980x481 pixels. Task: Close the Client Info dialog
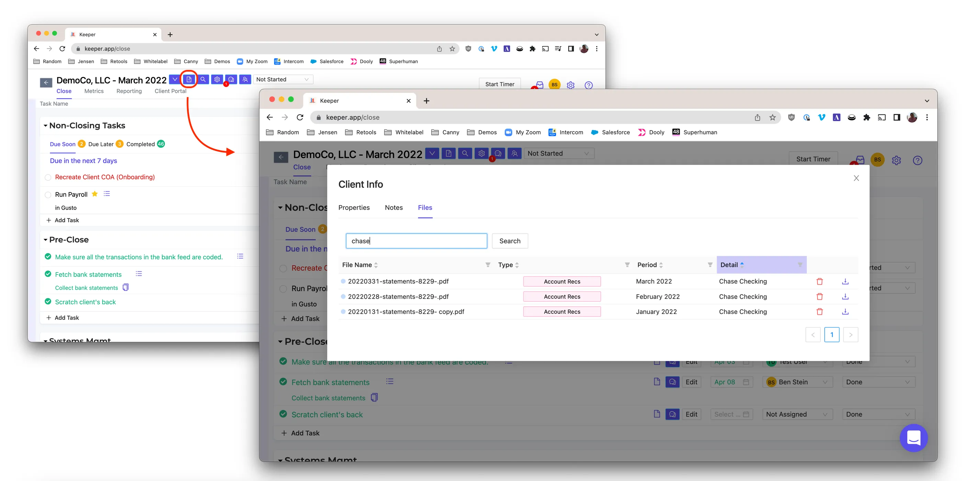(x=856, y=178)
